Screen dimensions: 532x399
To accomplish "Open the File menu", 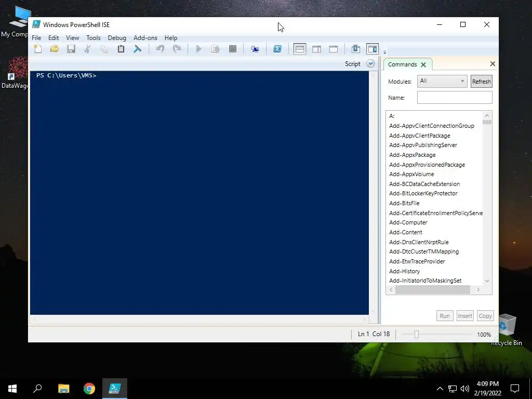I will [x=36, y=37].
